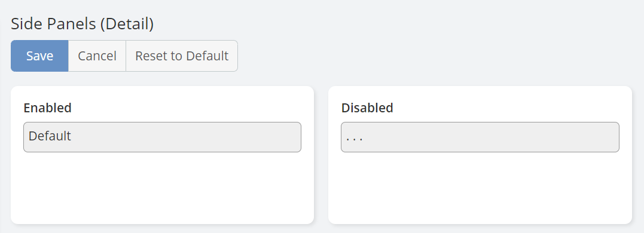Click the Enabled column heading
The height and width of the screenshot is (233, 644).
click(x=48, y=108)
